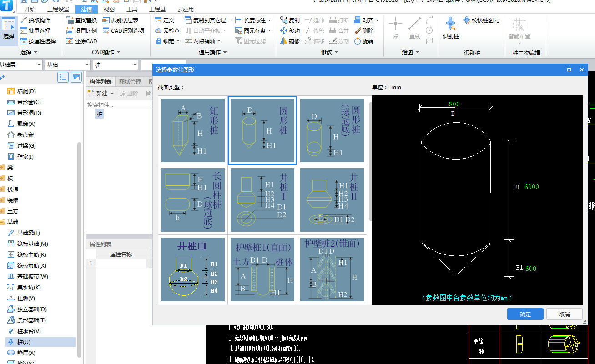595x364 pixels.
Task: Select the 圆形桩(球冠底) section thumbnail
Action: [x=332, y=130]
